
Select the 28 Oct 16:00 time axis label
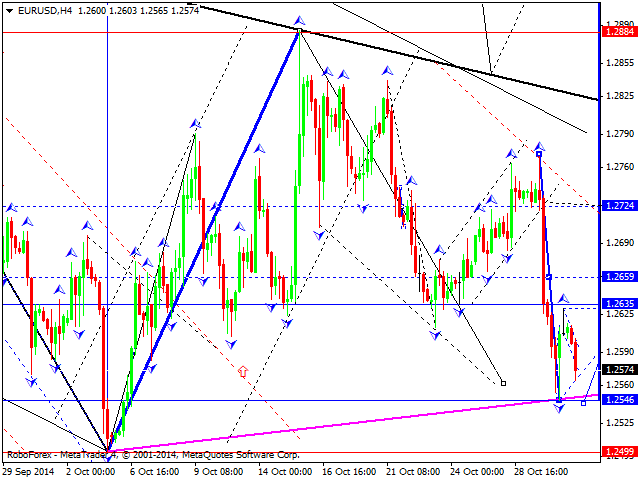[x=541, y=471]
